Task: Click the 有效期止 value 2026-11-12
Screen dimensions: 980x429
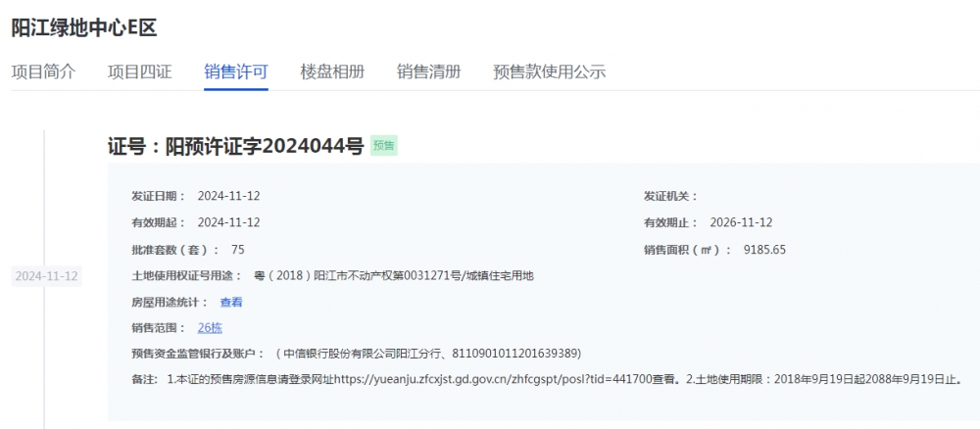Action: (x=741, y=222)
